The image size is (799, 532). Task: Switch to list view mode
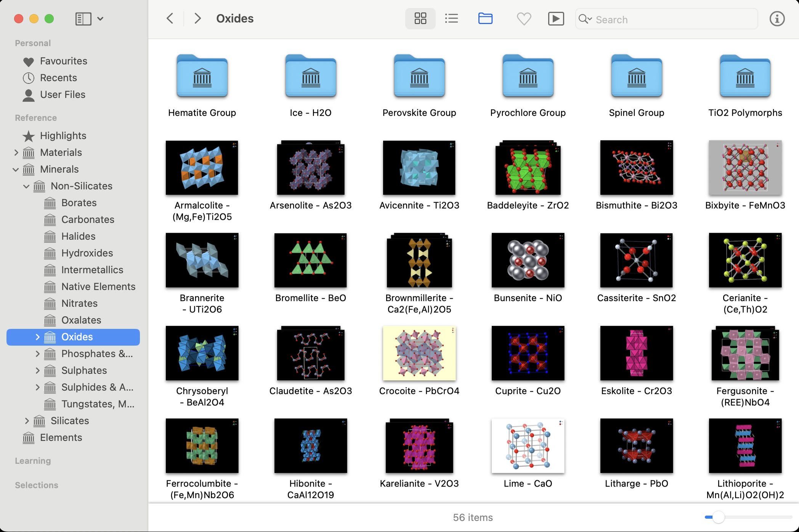click(451, 18)
